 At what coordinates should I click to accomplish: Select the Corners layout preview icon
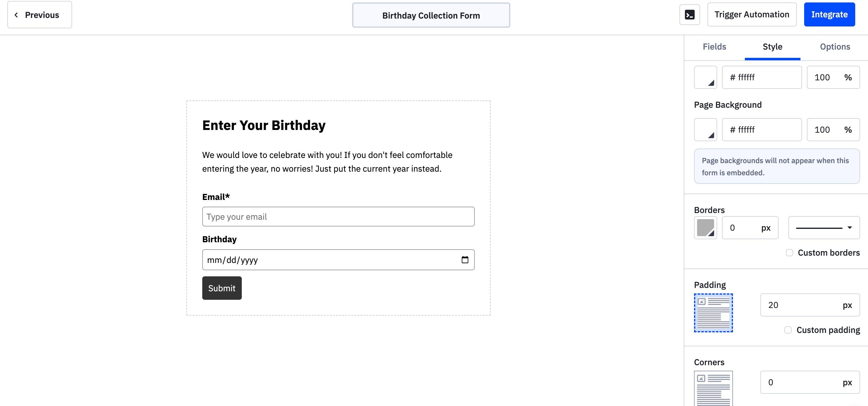coord(713,388)
